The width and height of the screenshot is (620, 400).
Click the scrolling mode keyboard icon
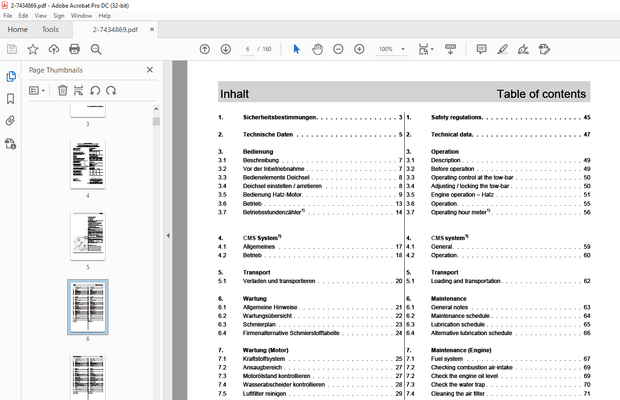(450, 49)
